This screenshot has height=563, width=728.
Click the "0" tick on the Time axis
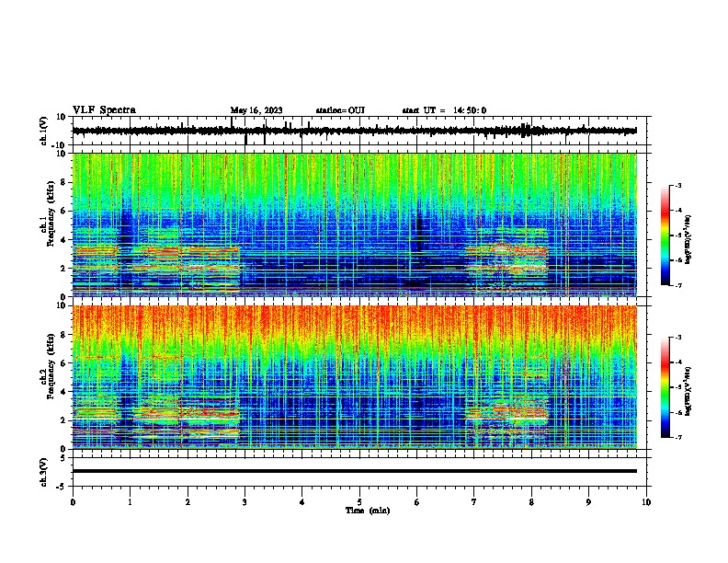point(73,502)
